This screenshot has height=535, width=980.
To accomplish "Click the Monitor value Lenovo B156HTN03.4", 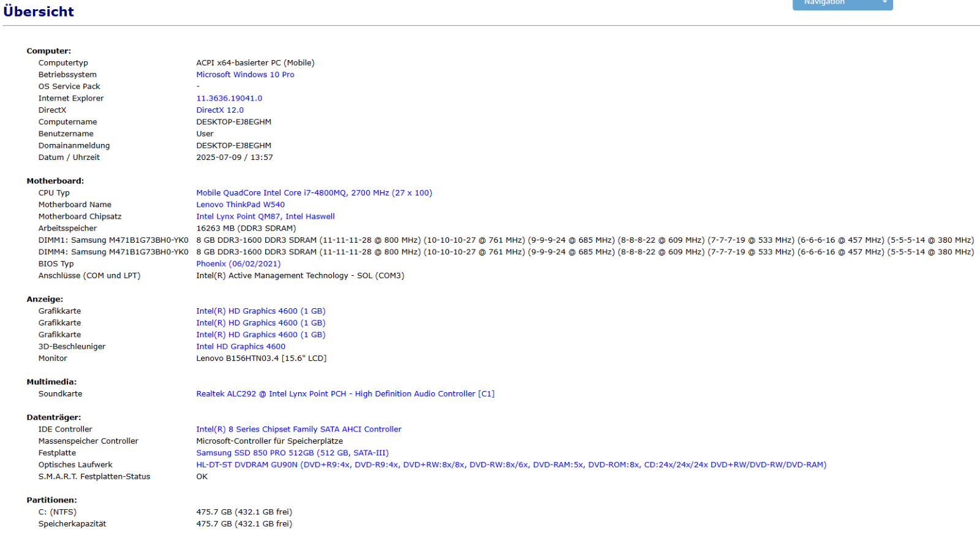I will coord(261,359).
